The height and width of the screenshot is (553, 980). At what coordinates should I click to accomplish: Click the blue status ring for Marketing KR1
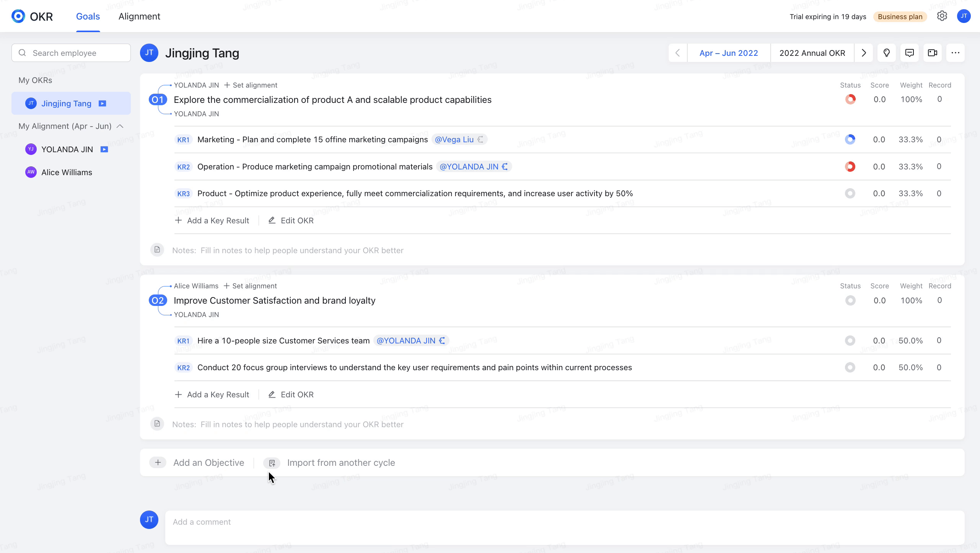click(850, 140)
